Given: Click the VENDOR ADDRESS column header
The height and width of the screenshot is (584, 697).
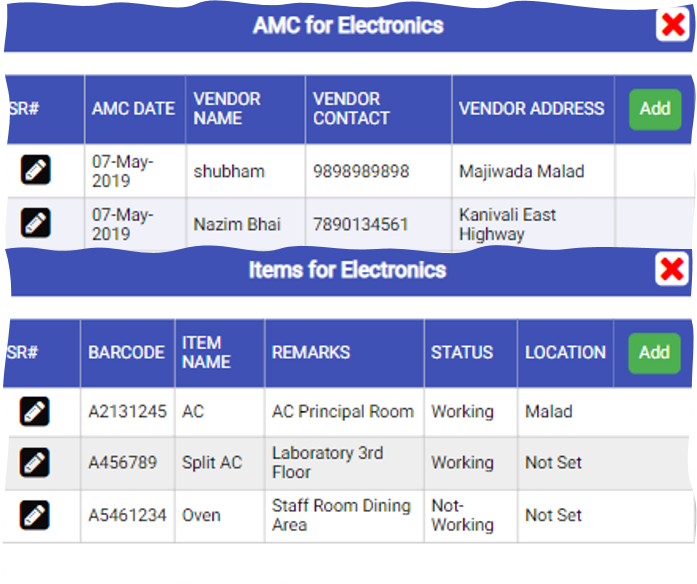Looking at the screenshot, I should click(x=532, y=109).
